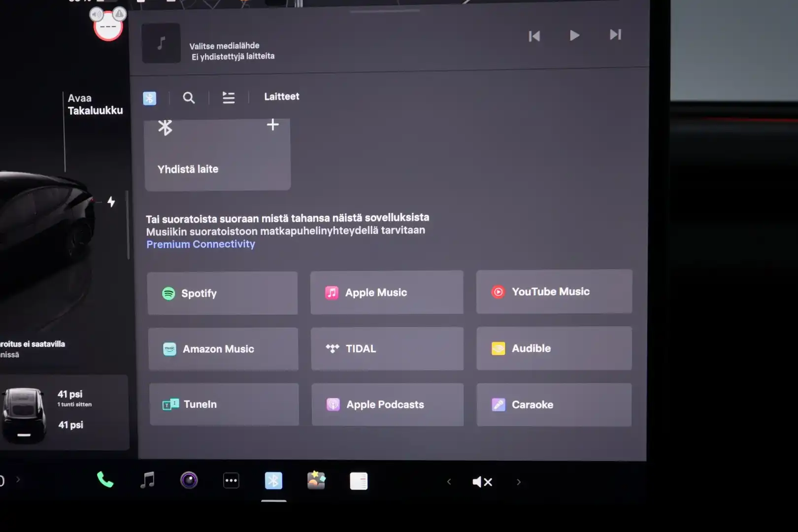Open the playlist queue icon
Image resolution: width=798 pixels, height=532 pixels.
[x=229, y=98]
